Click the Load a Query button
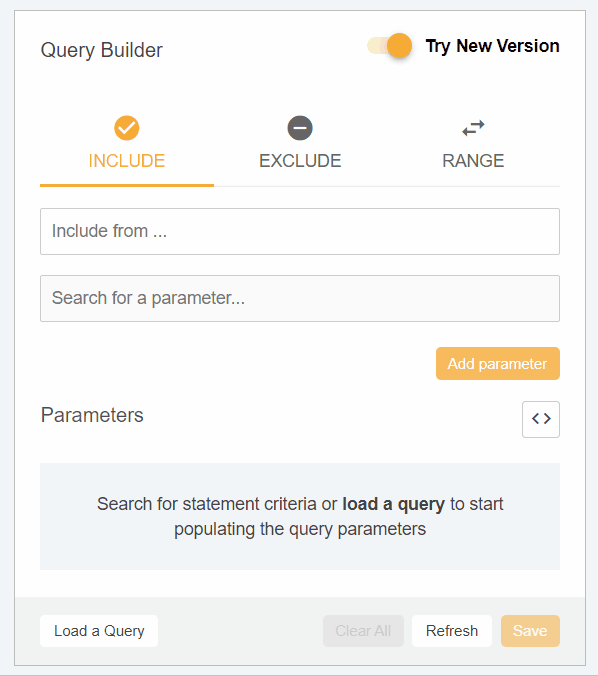The width and height of the screenshot is (598, 676). coord(99,631)
